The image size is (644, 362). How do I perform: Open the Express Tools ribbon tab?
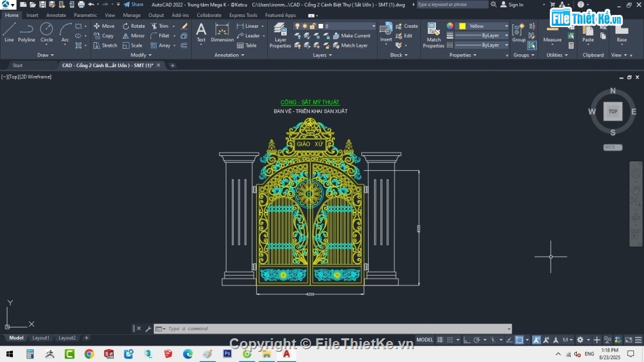click(243, 15)
